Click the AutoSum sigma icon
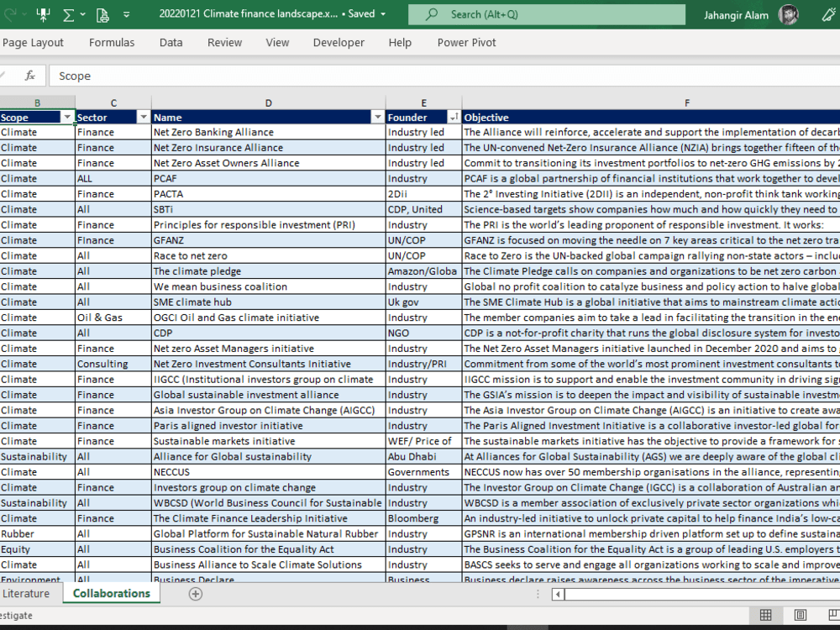 tap(69, 14)
